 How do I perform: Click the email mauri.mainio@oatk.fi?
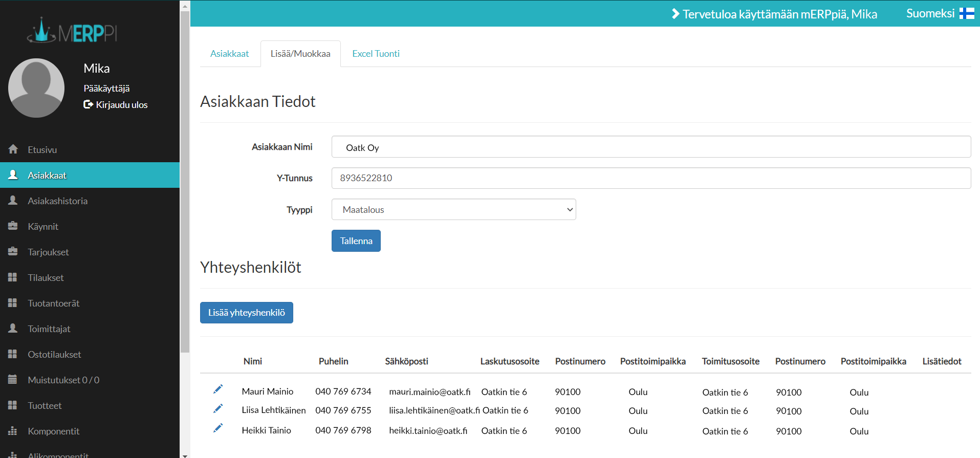[430, 392]
